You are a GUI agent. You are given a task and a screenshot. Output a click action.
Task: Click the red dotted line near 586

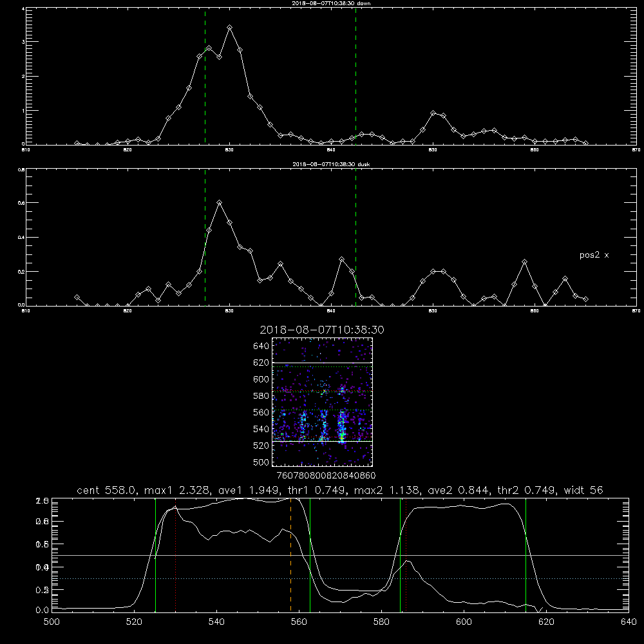tap(406, 555)
